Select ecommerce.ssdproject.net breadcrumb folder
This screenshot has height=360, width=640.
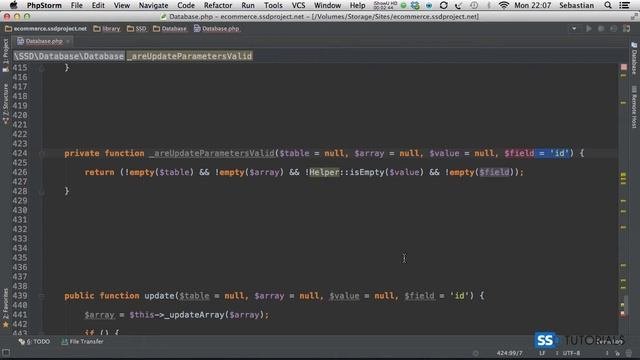tap(46, 29)
